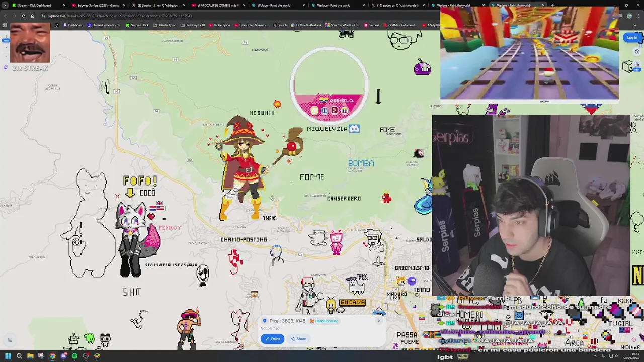Open the Serpias | Kick bookmark
Viewport: 644px width, 362px height.
137,25
